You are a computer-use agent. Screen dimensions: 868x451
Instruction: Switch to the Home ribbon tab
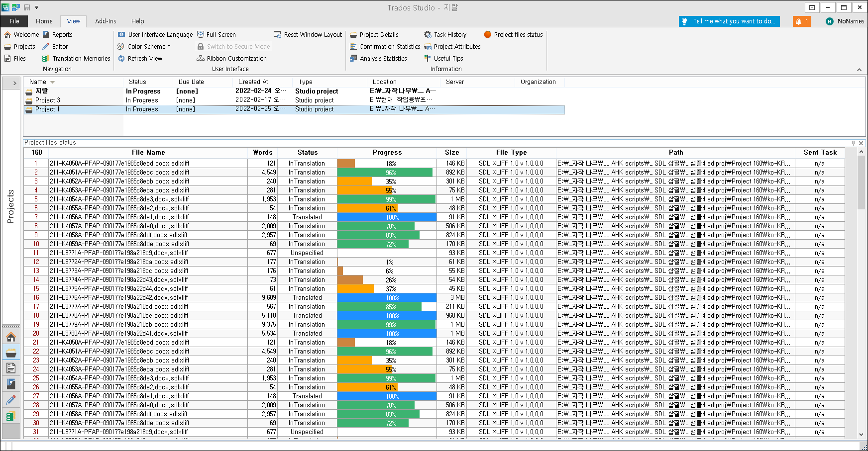(44, 21)
